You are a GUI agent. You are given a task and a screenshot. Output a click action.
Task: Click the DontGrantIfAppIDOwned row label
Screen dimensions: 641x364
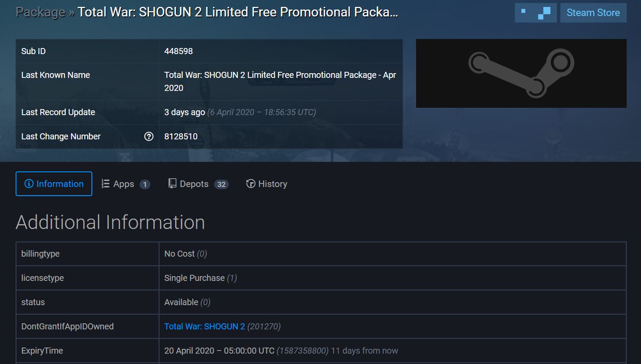[67, 326]
